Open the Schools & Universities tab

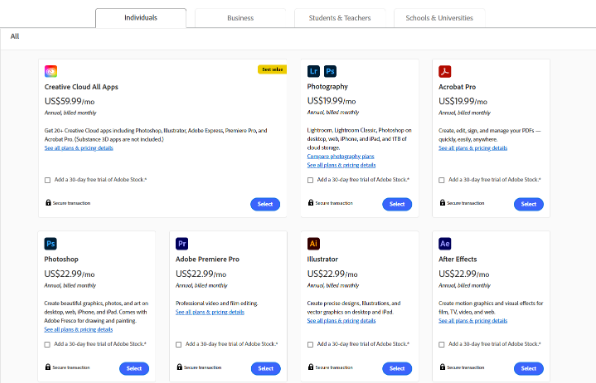(439, 18)
